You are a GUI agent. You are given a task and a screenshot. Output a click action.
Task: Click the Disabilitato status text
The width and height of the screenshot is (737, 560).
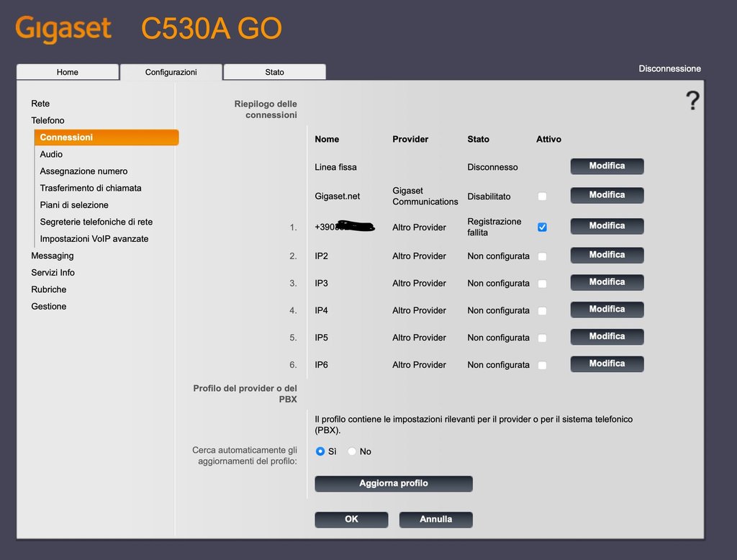pyautogui.click(x=489, y=197)
